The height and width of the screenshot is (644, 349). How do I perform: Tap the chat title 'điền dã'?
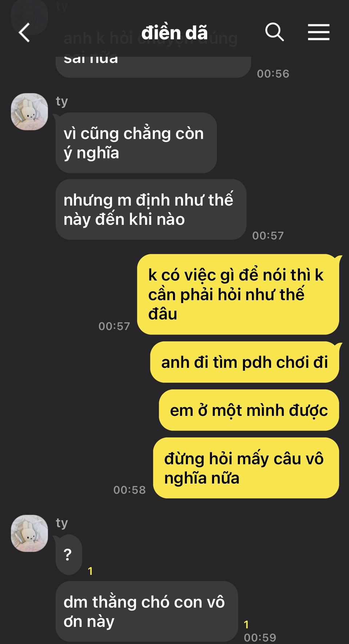click(174, 33)
